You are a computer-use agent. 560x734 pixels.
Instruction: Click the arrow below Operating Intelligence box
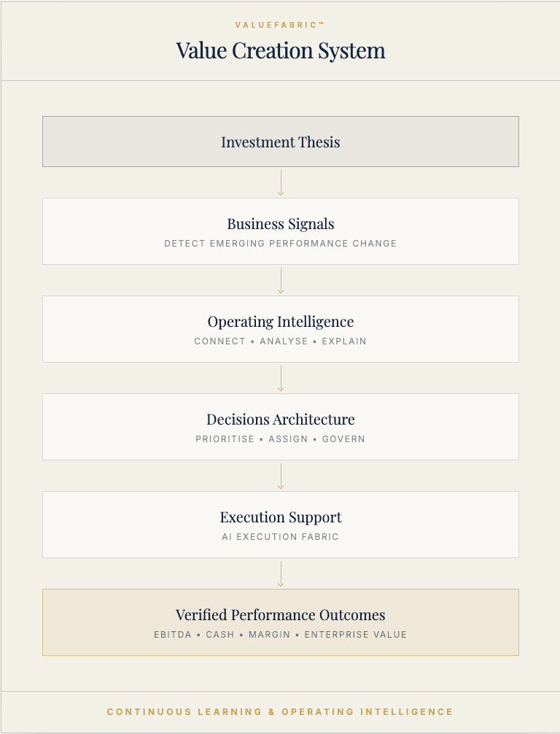coord(281,379)
